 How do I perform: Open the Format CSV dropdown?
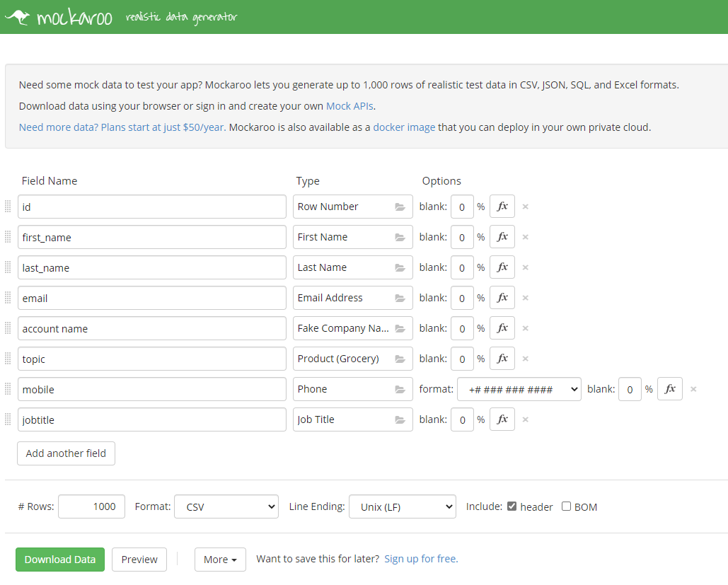coord(226,506)
